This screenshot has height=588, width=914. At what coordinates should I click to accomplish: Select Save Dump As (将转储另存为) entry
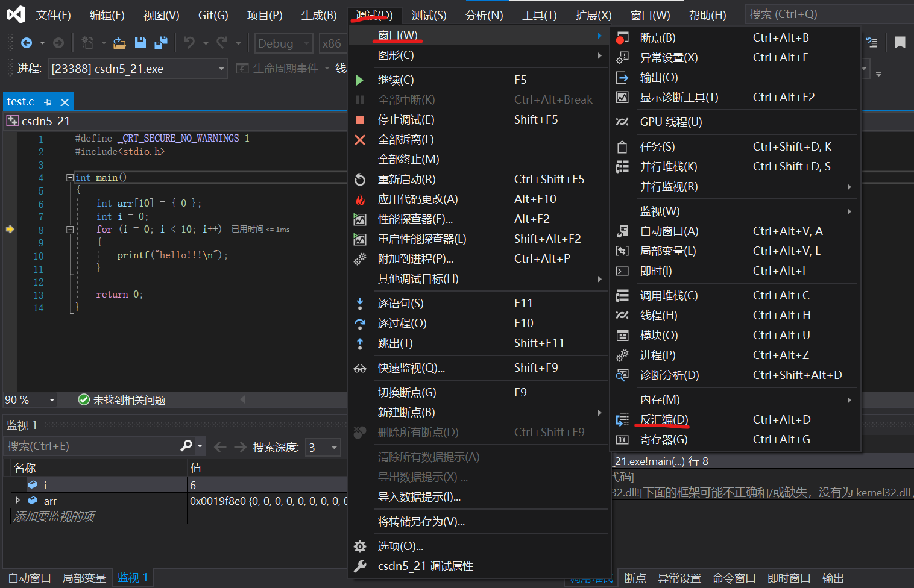479,522
